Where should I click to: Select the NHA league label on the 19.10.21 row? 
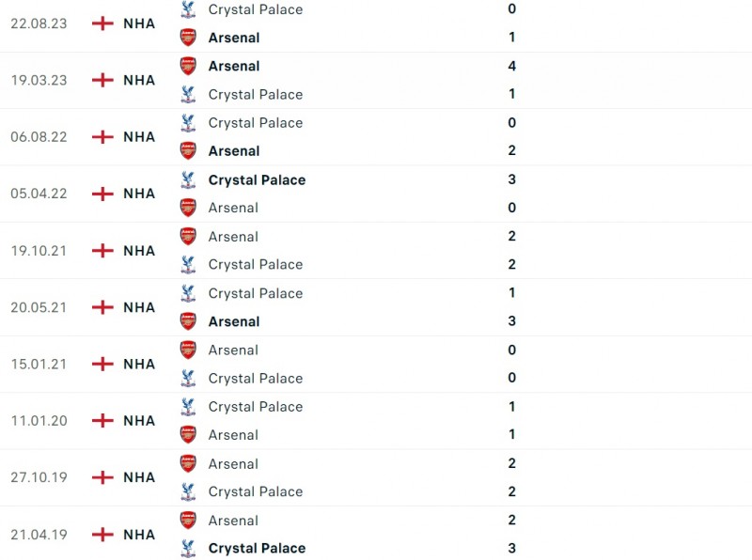(x=139, y=251)
